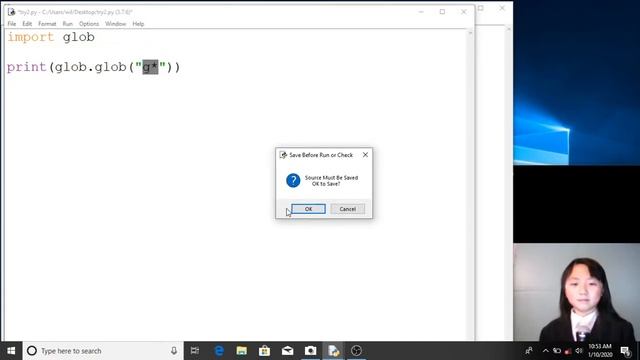Click the blue question mark icon in dialog
640x360 pixels.
coord(293,180)
